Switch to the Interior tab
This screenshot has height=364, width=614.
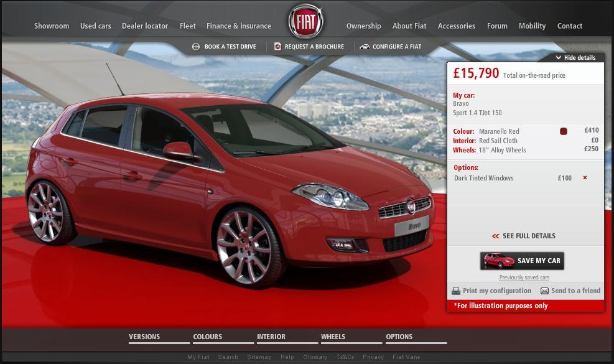click(x=271, y=337)
